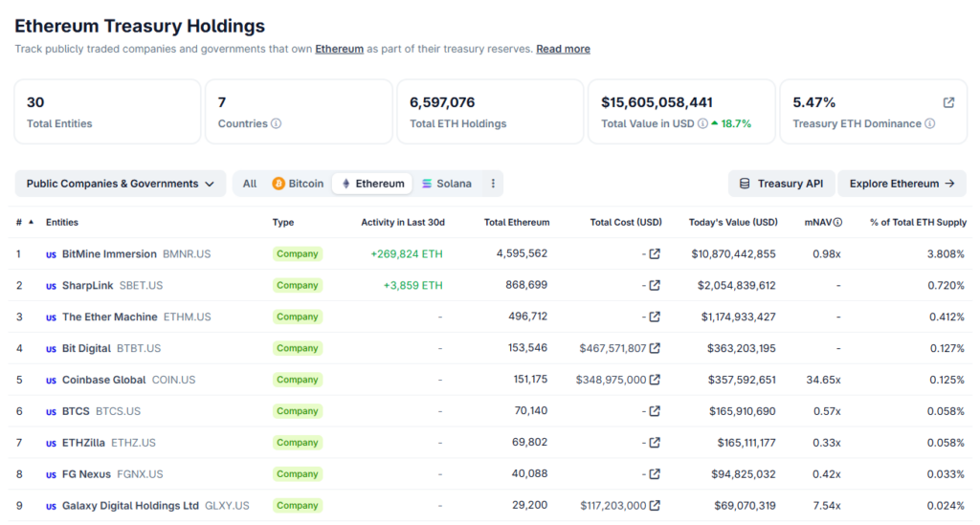Viewport: 980px width, 525px height.
Task: Open FG Nexus total cost source link icon
Action: tap(655, 473)
